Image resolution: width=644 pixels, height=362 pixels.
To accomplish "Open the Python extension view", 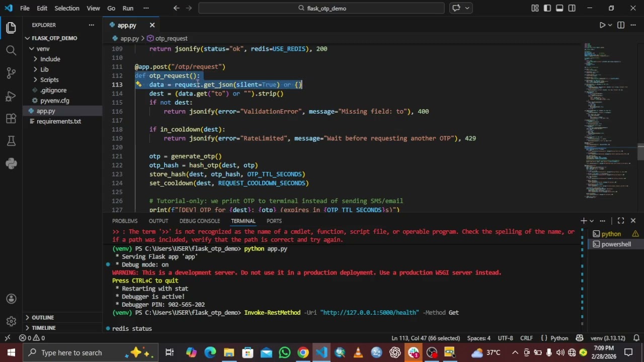I will click(x=11, y=163).
